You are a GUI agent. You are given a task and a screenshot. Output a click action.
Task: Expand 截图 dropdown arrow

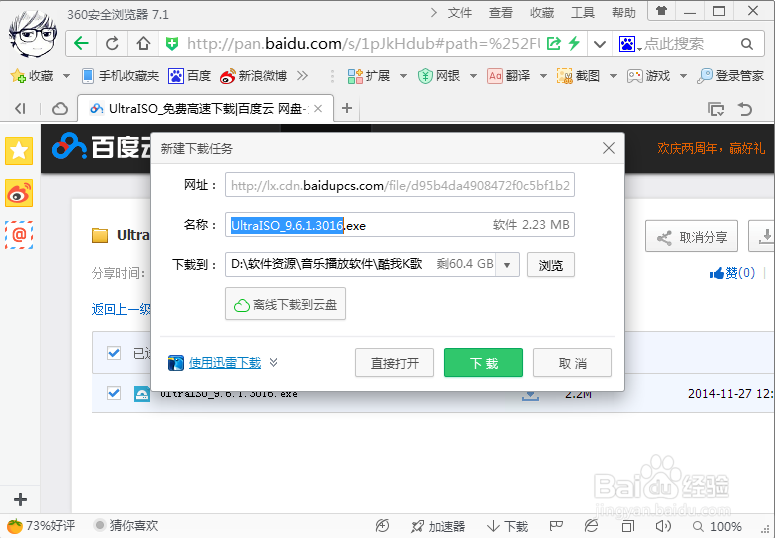(x=613, y=76)
